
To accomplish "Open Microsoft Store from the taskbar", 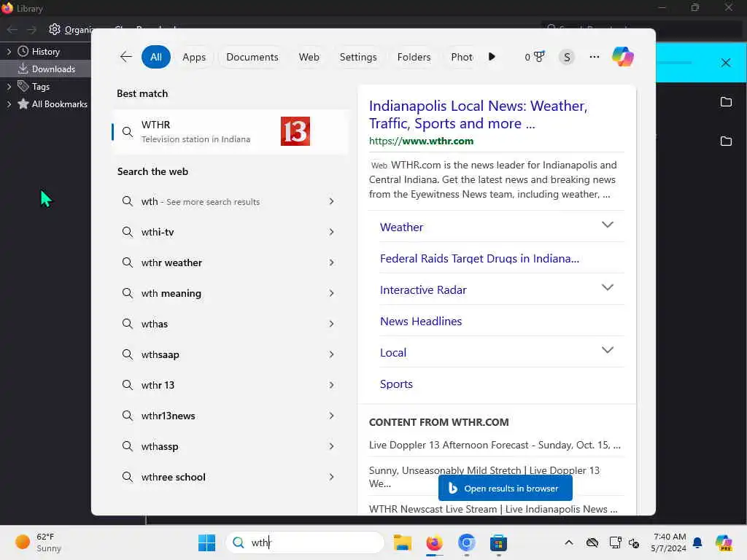I will click(x=498, y=542).
